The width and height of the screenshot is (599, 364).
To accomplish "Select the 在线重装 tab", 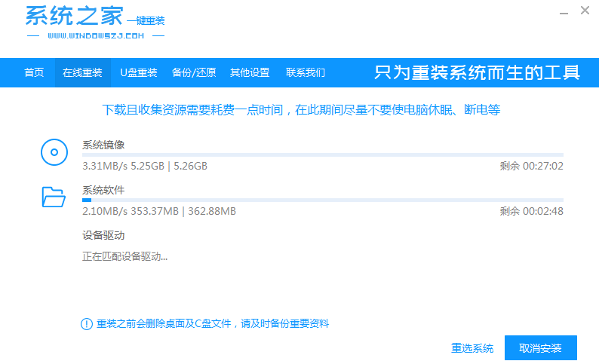I will (x=82, y=73).
